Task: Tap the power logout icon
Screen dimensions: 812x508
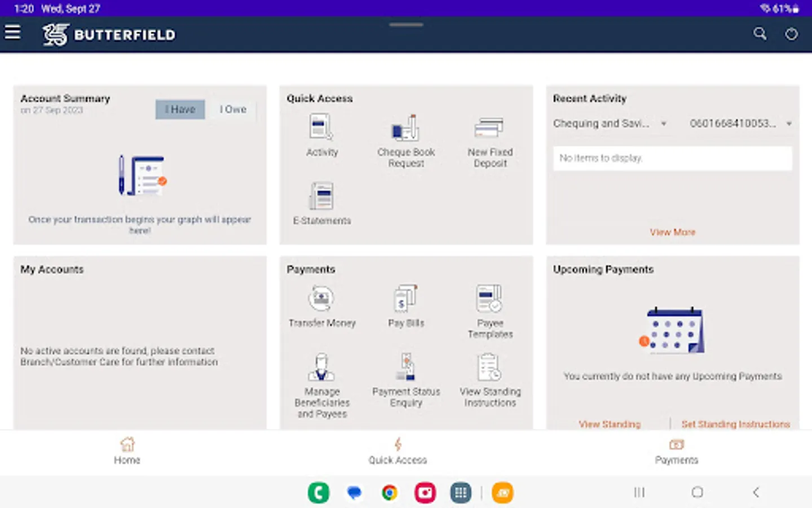Action: point(792,34)
